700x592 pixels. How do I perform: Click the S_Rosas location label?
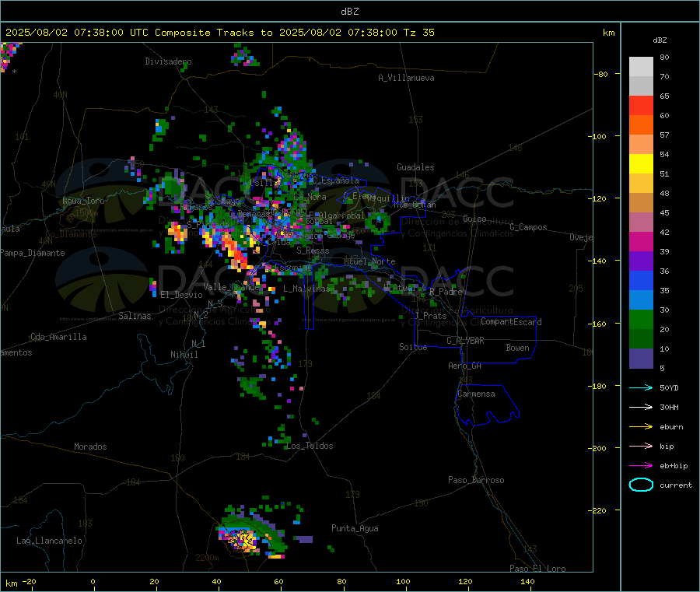(313, 250)
